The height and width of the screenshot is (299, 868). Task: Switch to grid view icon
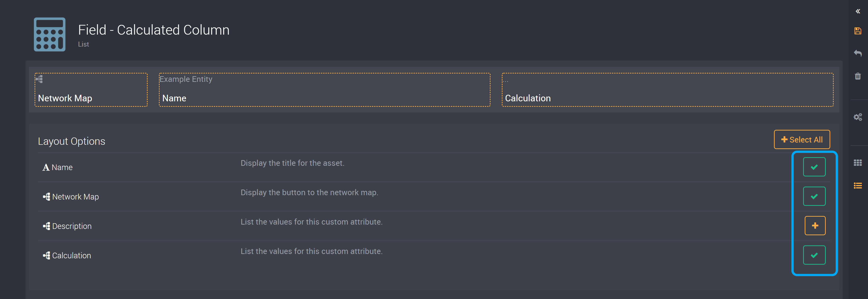(858, 163)
